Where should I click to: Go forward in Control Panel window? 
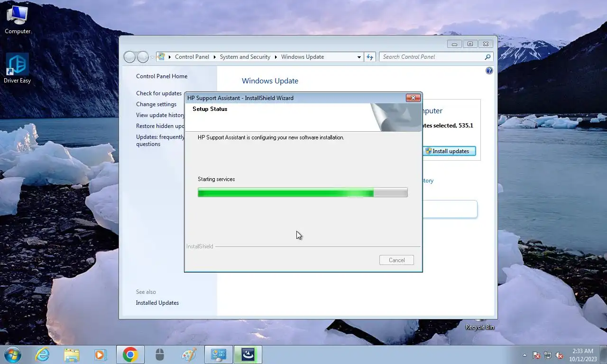[x=143, y=57]
